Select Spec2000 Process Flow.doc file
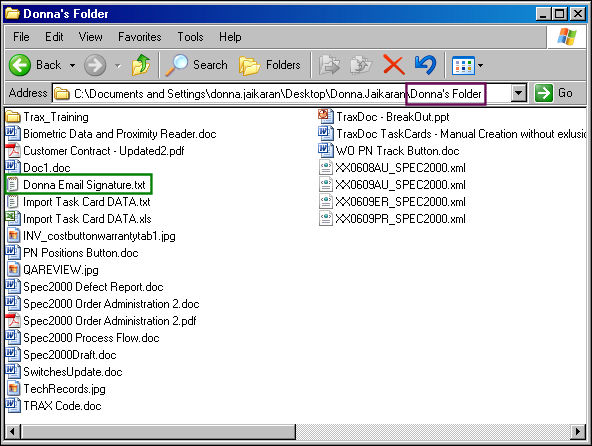Screen dimensions: 592x446 pos(83,338)
